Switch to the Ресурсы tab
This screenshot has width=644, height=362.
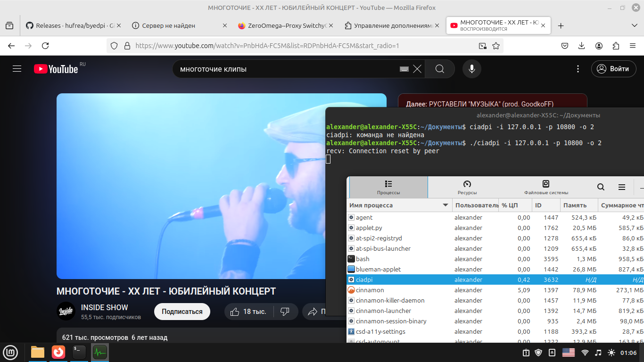click(x=467, y=187)
